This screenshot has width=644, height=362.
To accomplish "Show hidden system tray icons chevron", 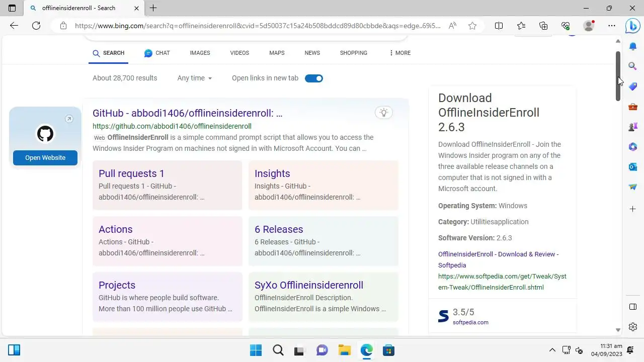I will pos(552,350).
